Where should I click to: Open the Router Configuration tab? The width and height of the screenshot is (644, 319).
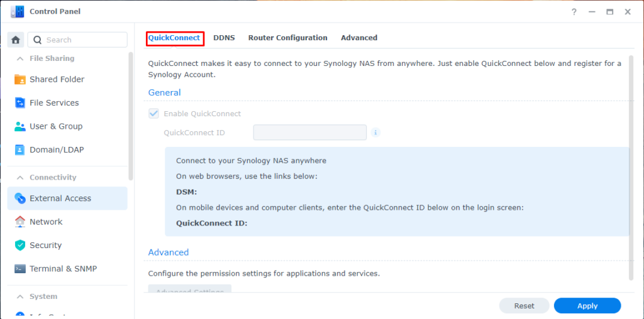287,38
